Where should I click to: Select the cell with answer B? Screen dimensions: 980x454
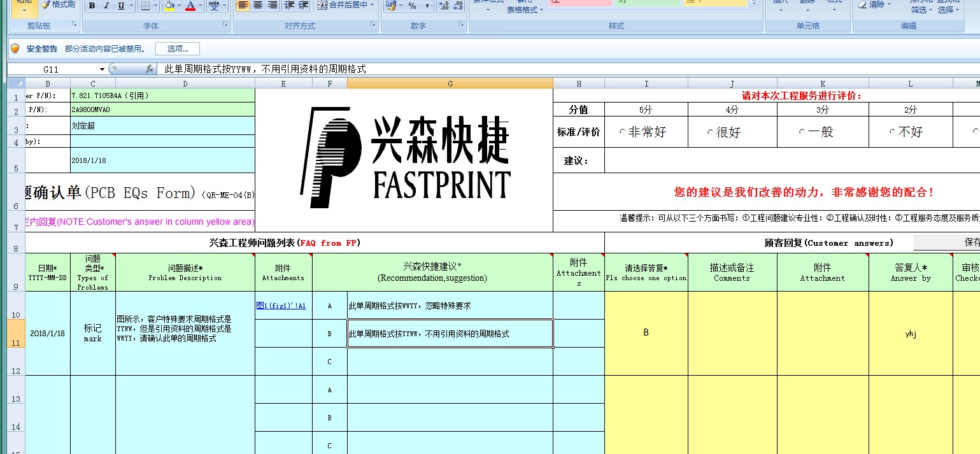[x=646, y=333]
